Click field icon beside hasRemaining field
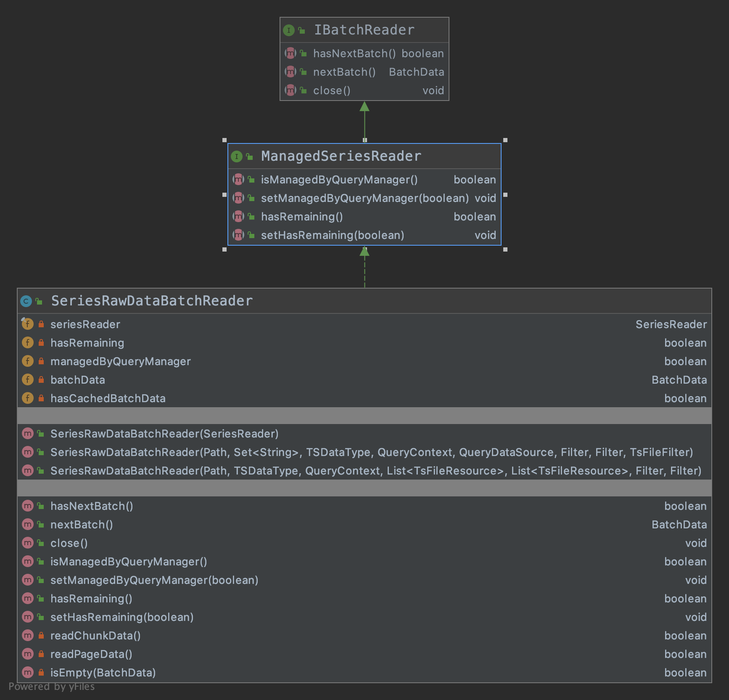This screenshot has width=729, height=700. (27, 342)
